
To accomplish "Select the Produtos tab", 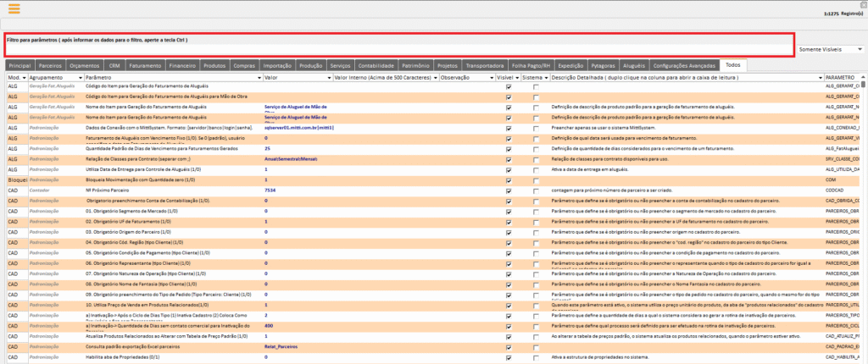I will tap(214, 65).
